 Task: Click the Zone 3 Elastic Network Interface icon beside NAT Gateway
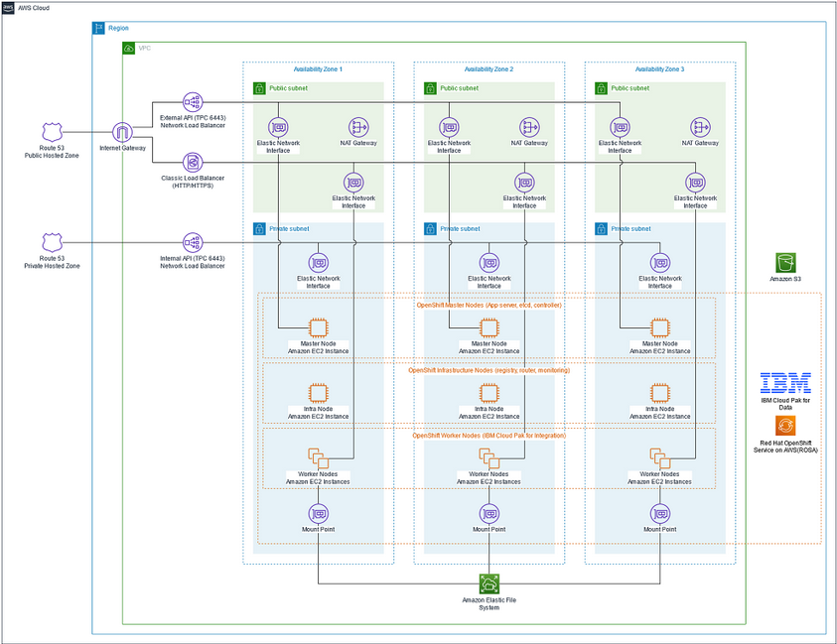(x=620, y=128)
